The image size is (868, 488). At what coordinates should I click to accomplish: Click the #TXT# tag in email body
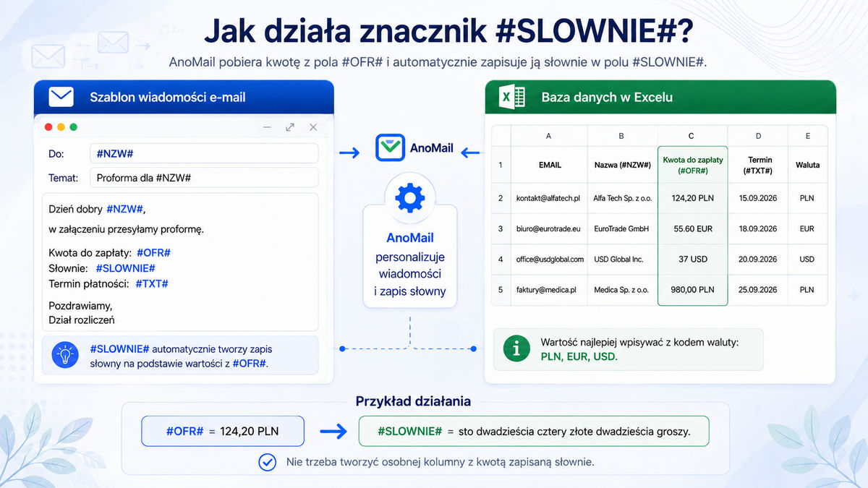[152, 284]
